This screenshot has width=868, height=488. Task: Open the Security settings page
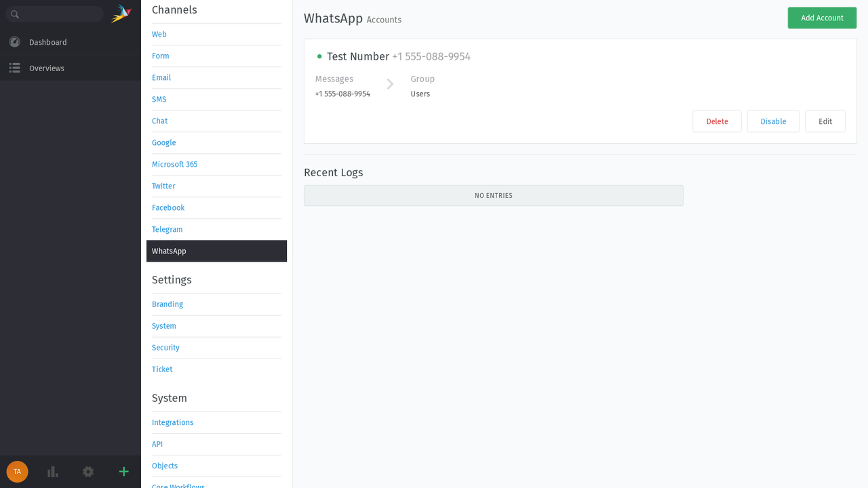[165, 348]
